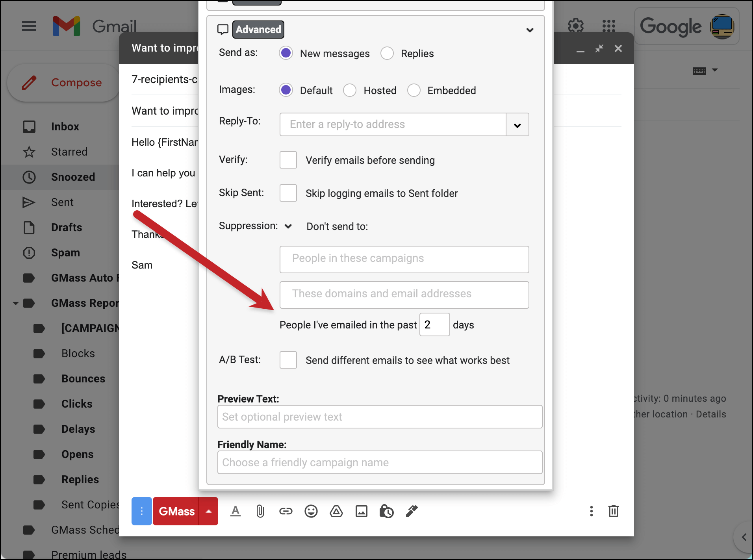Image resolution: width=753 pixels, height=560 pixels.
Task: Open the Inbox folder
Action: click(x=65, y=126)
